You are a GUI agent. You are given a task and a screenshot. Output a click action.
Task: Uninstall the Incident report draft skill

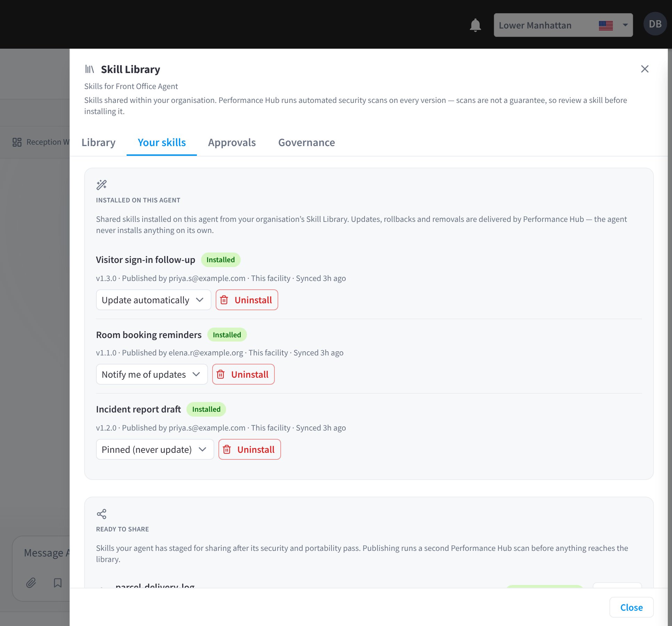249,449
